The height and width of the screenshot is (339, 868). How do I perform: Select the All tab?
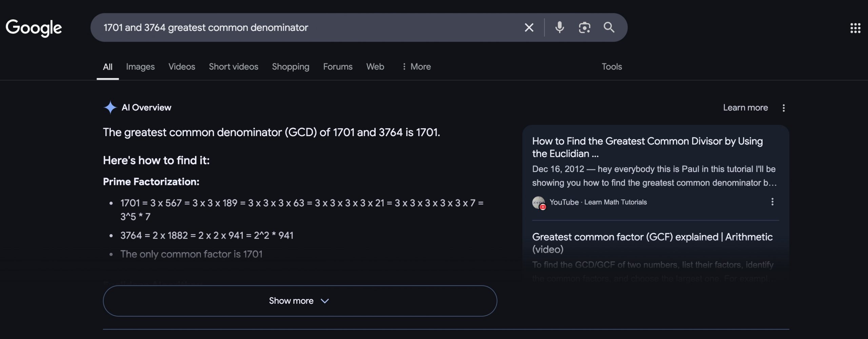(x=107, y=67)
